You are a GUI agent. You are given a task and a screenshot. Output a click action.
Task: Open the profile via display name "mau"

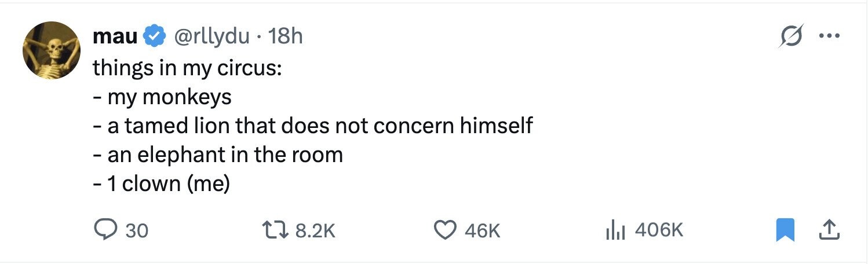pyautogui.click(x=115, y=37)
